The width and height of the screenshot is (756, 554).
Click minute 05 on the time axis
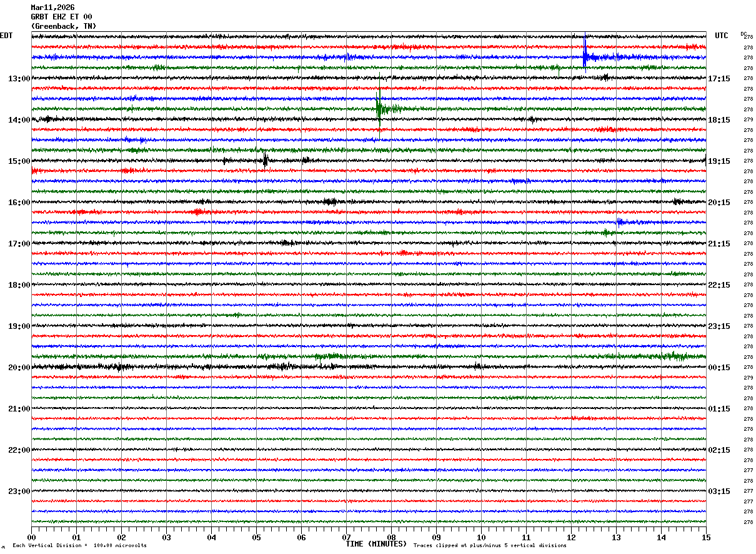coord(256,537)
